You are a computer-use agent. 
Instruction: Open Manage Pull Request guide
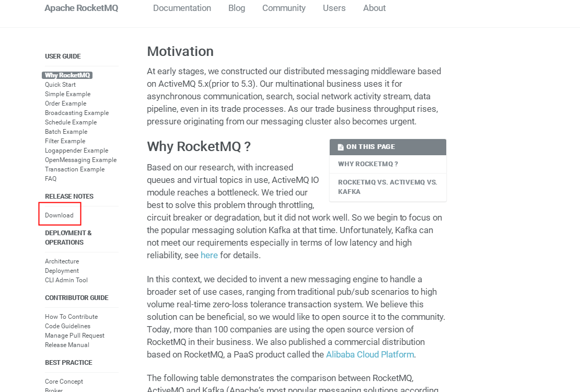click(x=75, y=336)
